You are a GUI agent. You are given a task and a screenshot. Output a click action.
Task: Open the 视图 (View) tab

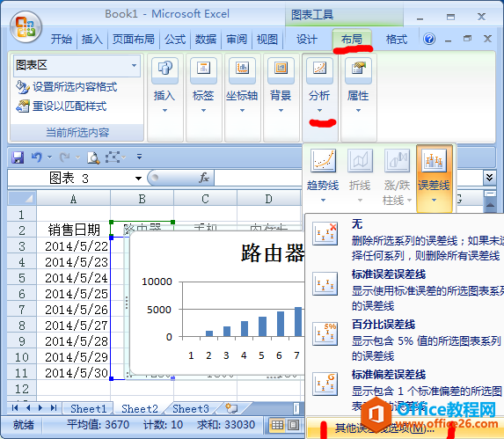pos(267,40)
